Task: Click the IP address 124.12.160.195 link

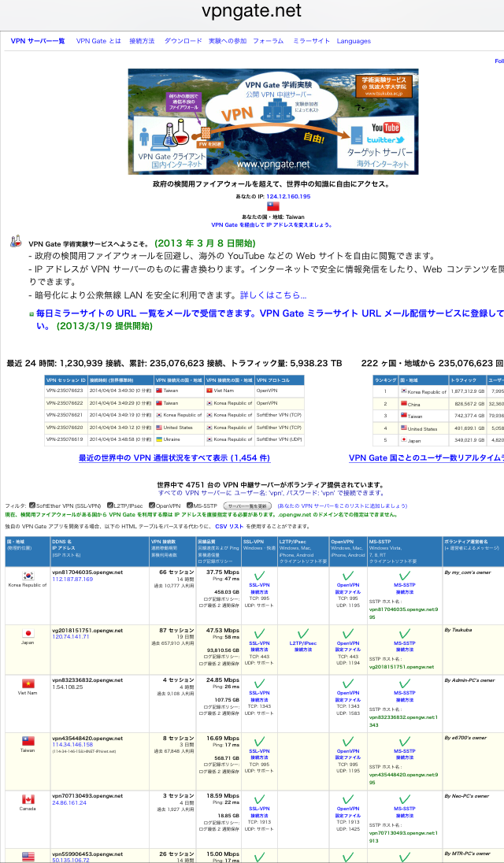Action: [x=288, y=197]
